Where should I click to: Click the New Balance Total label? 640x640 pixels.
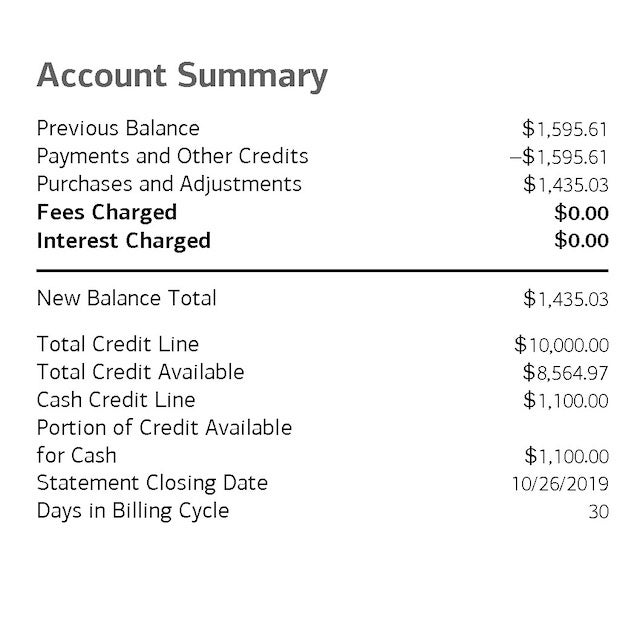[126, 298]
